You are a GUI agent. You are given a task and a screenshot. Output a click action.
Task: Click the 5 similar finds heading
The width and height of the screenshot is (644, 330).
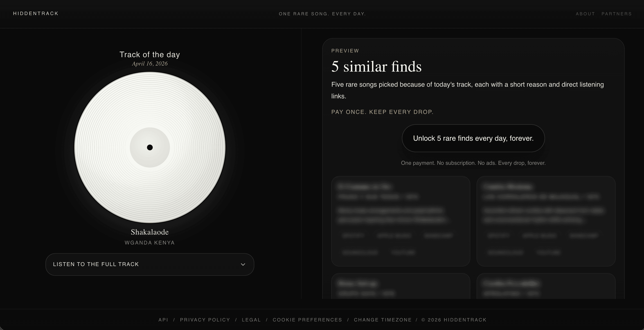(376, 67)
